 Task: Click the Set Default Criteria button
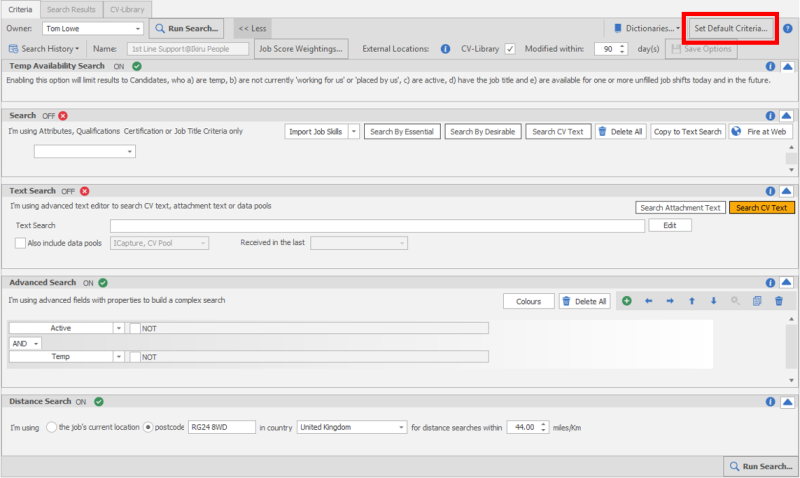point(731,29)
